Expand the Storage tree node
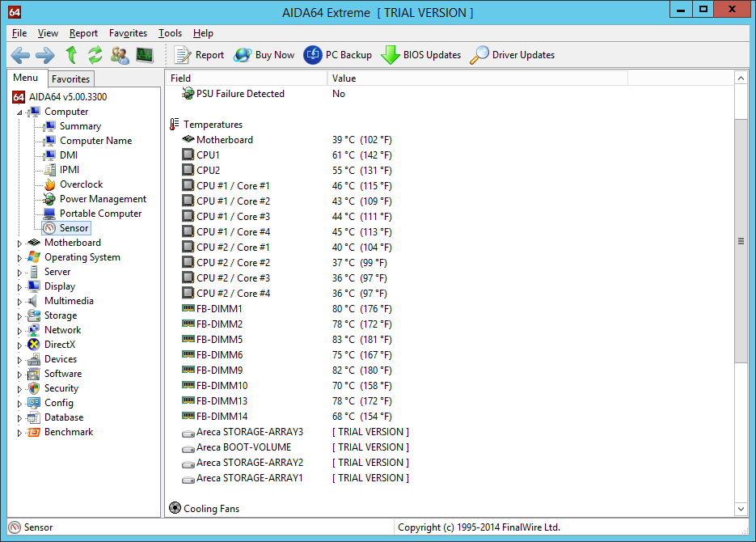The image size is (756, 542). pyautogui.click(x=19, y=316)
